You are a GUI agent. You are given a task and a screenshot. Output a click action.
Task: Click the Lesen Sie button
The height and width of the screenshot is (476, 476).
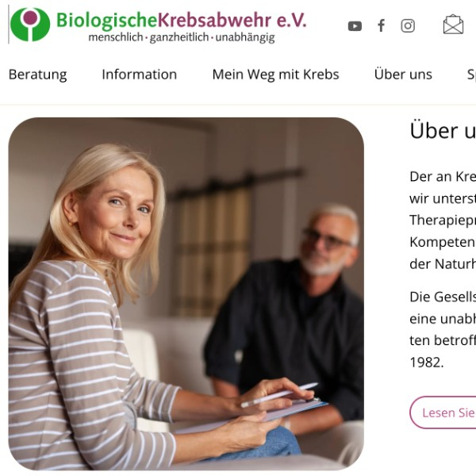[443, 413]
